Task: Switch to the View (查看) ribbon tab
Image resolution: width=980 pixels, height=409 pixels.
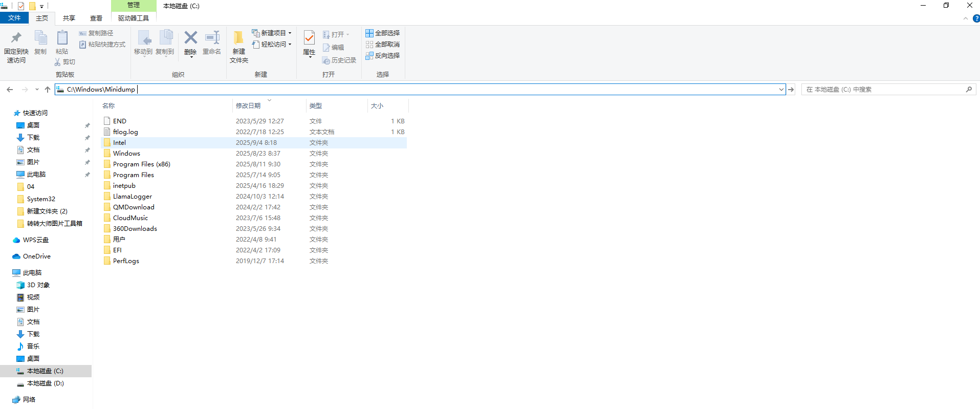Action: pos(96,18)
